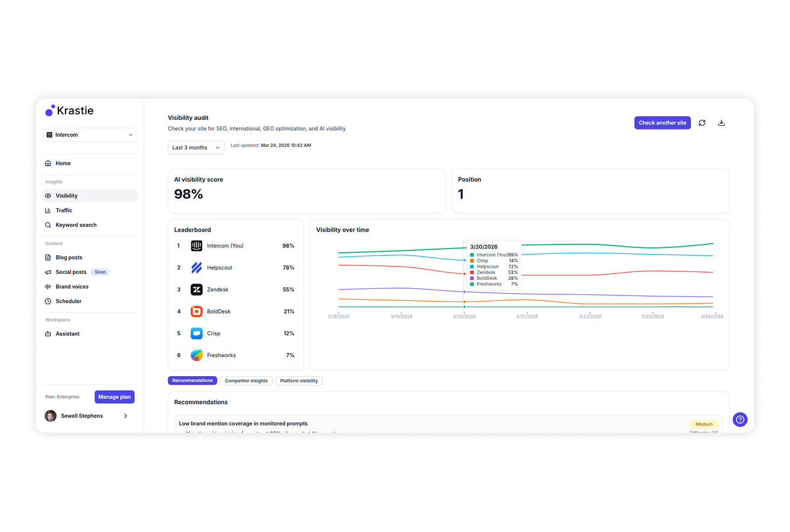790x532 pixels.
Task: Click the Intercom logo in leaderboard
Action: [x=197, y=246]
